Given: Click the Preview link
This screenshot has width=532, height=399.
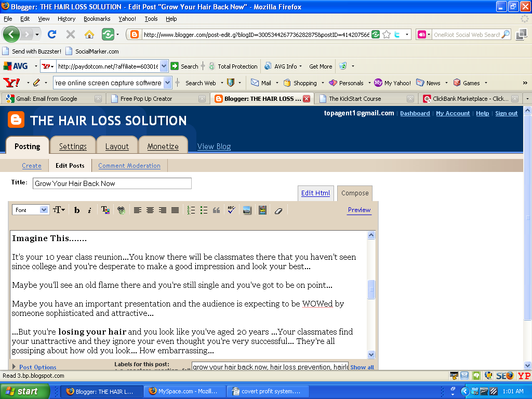Looking at the screenshot, I should [x=359, y=210].
